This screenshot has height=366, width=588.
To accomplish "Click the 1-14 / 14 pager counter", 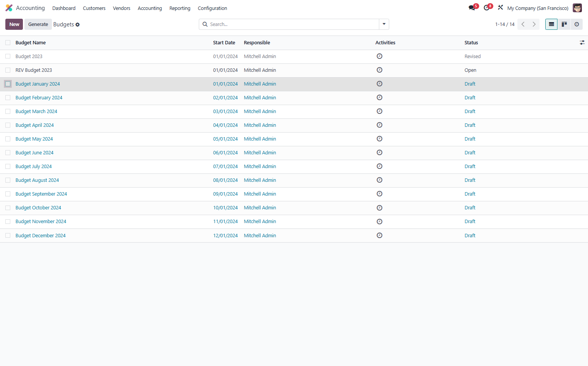I will tap(505, 24).
